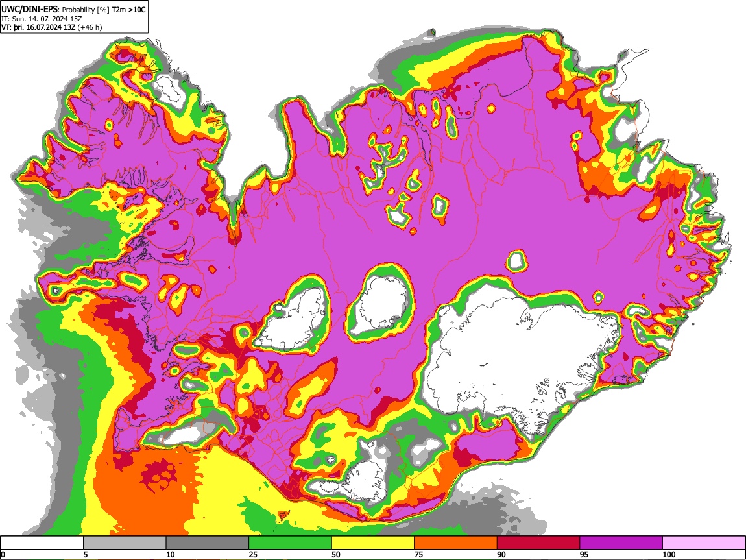Click the legend label '25'
Screen dimensions: 746x560
coord(253,555)
